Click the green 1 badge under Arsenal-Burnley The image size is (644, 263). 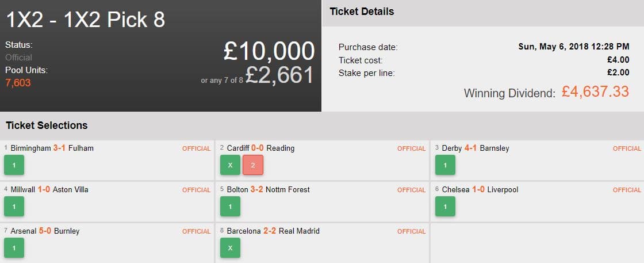coord(14,248)
